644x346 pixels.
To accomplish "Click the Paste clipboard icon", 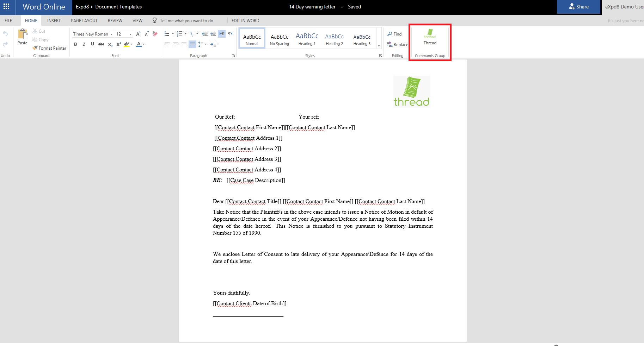I will point(23,34).
